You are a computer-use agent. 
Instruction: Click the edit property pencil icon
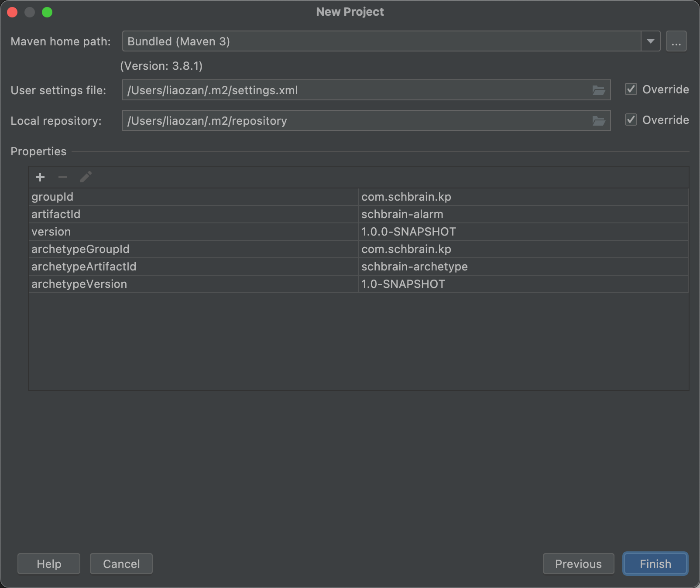point(86,177)
